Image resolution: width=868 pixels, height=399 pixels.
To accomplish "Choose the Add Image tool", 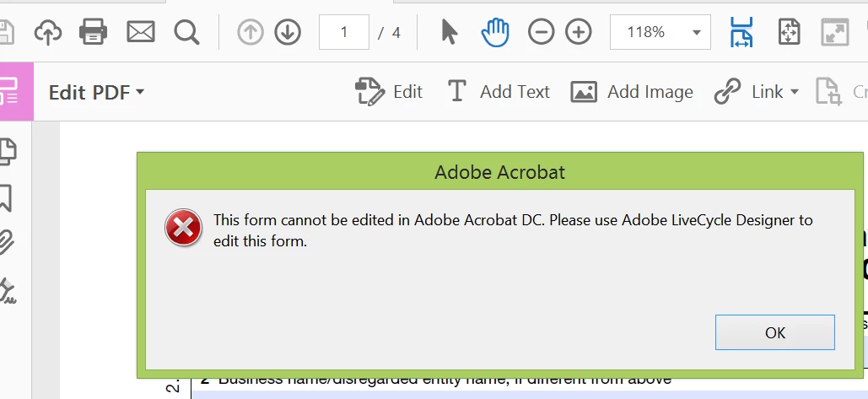I will coord(632,91).
